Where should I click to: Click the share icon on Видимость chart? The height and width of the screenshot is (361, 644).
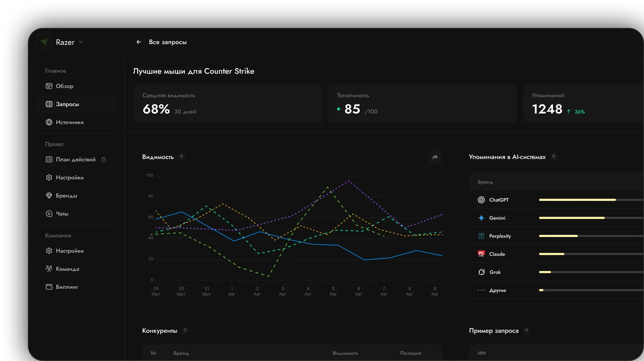click(x=435, y=157)
